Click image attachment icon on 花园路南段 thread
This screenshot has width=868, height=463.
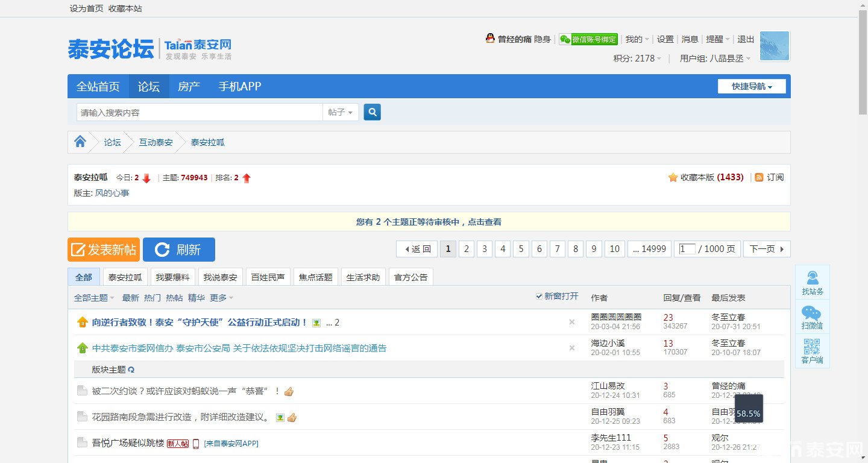[280, 417]
